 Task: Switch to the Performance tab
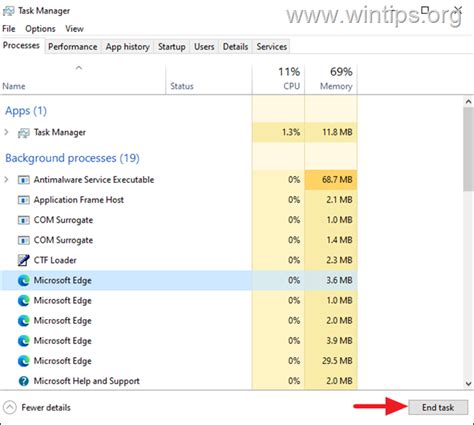[73, 47]
